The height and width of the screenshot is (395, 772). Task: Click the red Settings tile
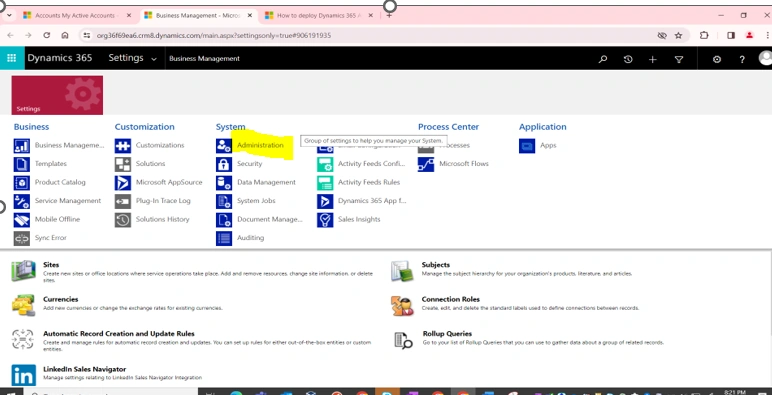(57, 95)
